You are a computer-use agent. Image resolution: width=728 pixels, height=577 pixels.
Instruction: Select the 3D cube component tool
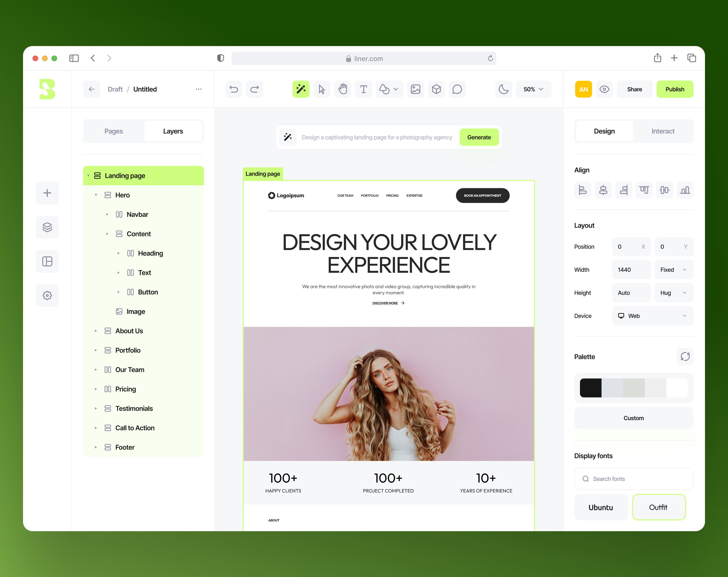point(436,89)
